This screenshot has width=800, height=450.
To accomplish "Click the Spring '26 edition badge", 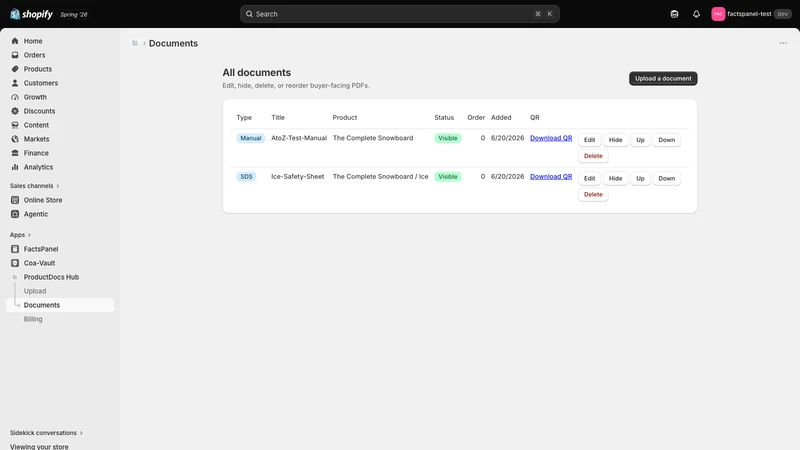I will pos(73,14).
